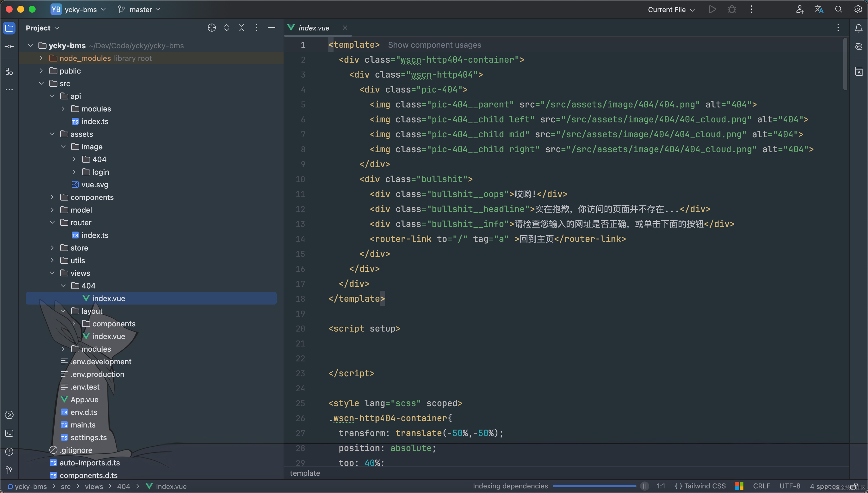Open vue.svg in assets
Image resolution: width=868 pixels, height=493 pixels.
pos(90,184)
